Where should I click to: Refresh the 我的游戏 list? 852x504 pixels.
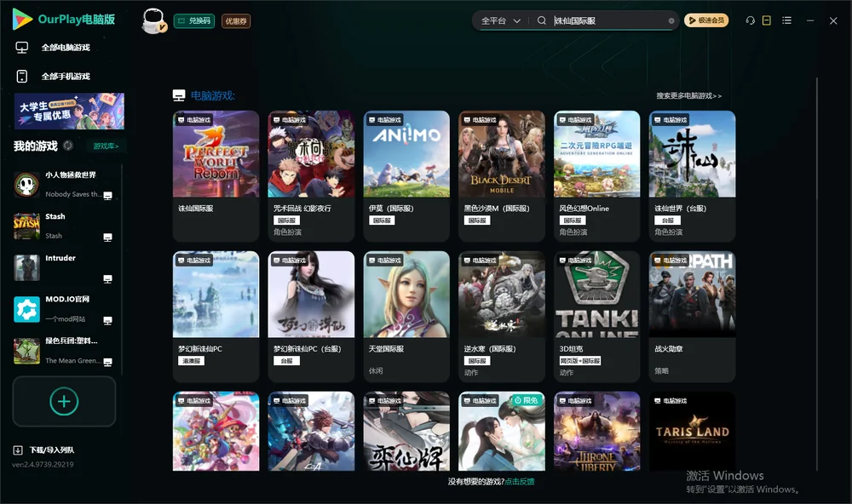tap(68, 146)
